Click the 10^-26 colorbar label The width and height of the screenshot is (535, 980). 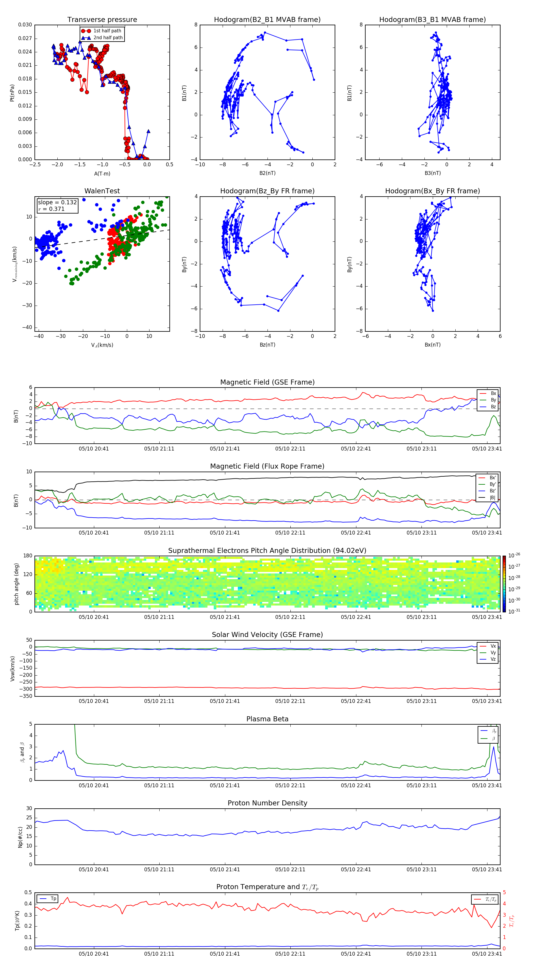pos(514,555)
